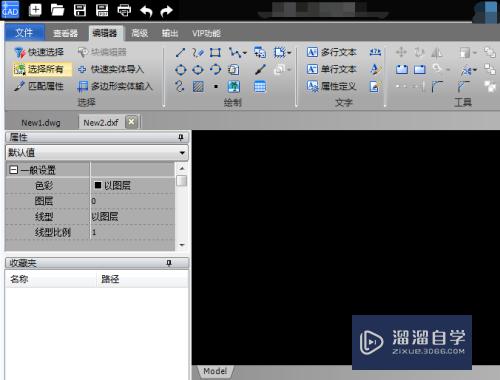
Task: Click the 路径 column header
Action: pyautogui.click(x=143, y=279)
